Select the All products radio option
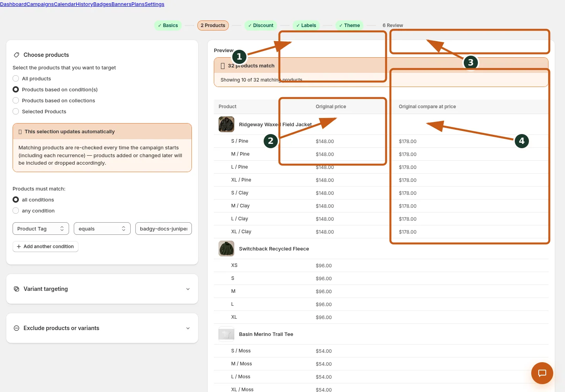The image size is (565, 392). 16,78
